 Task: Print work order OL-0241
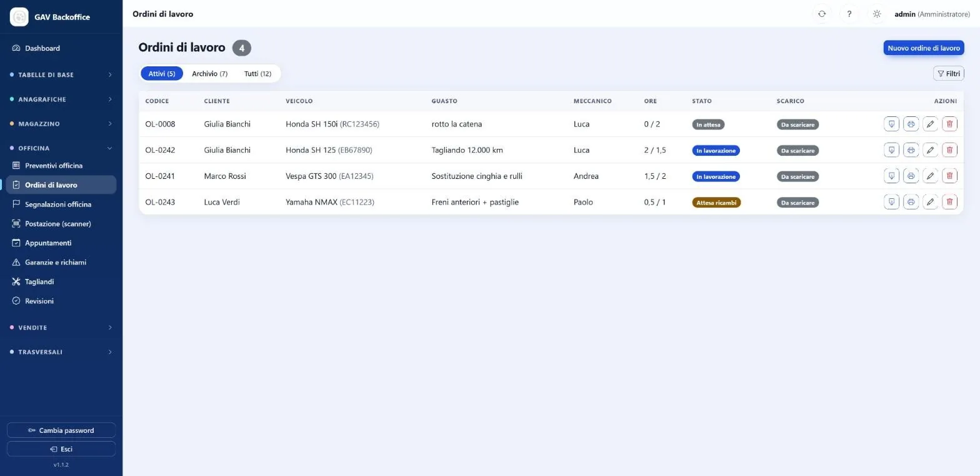click(911, 176)
